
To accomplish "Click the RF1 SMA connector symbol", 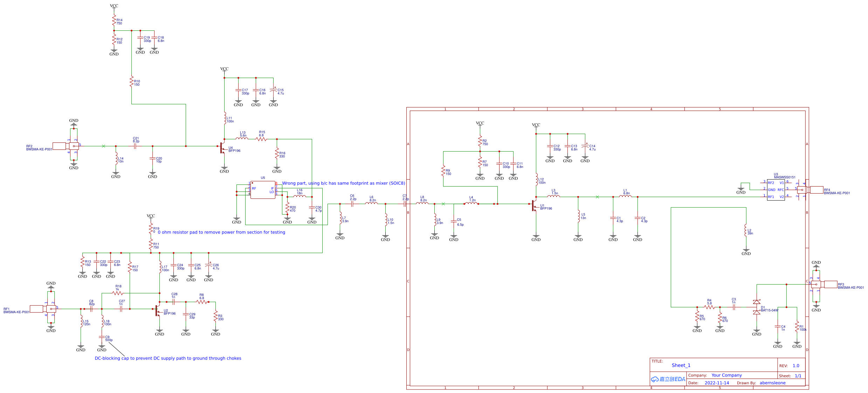I will click(44, 309).
